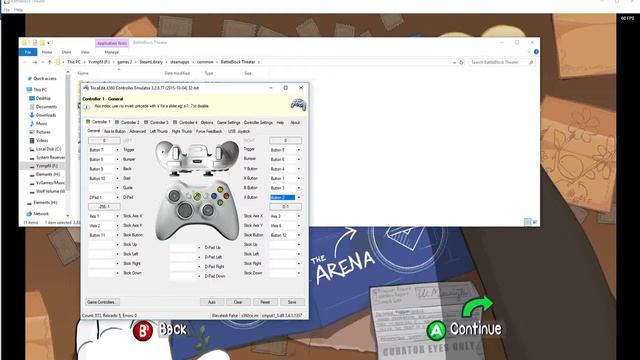Click the Guide button on the controller image
This screenshot has width=640, height=360.
coord(198,197)
